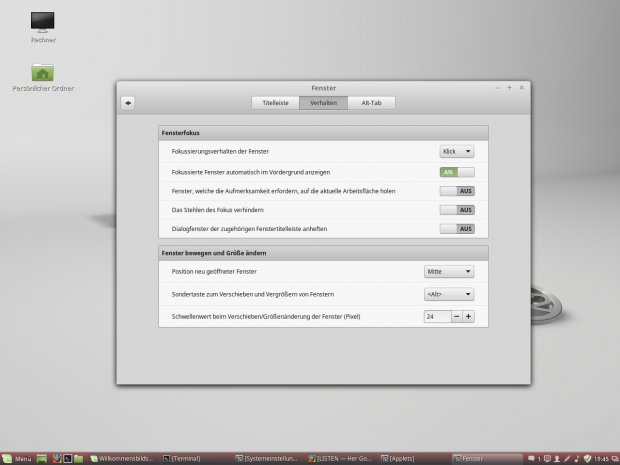
Task: Open the file manager panel launcher
Action: pos(78,459)
